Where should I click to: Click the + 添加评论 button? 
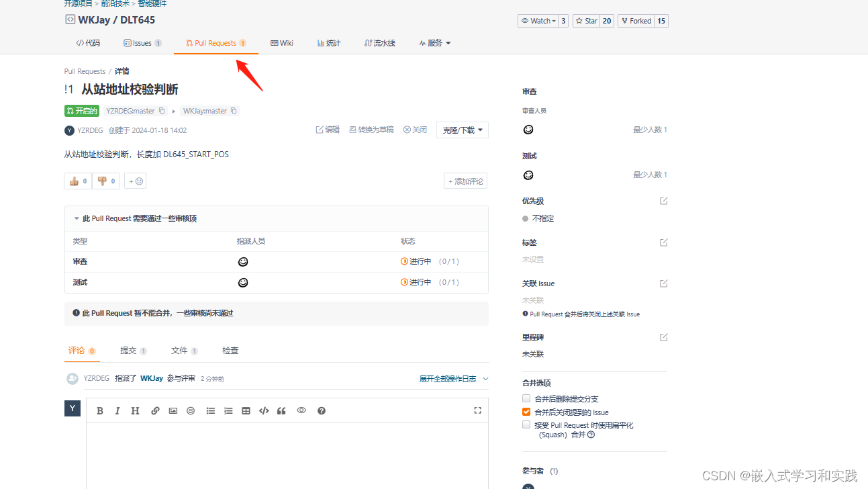[x=466, y=181]
